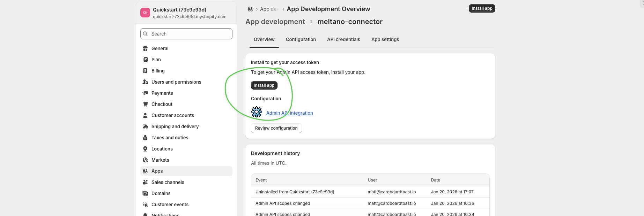Click the Review configuration button
Image resolution: width=644 pixels, height=216 pixels.
276,128
